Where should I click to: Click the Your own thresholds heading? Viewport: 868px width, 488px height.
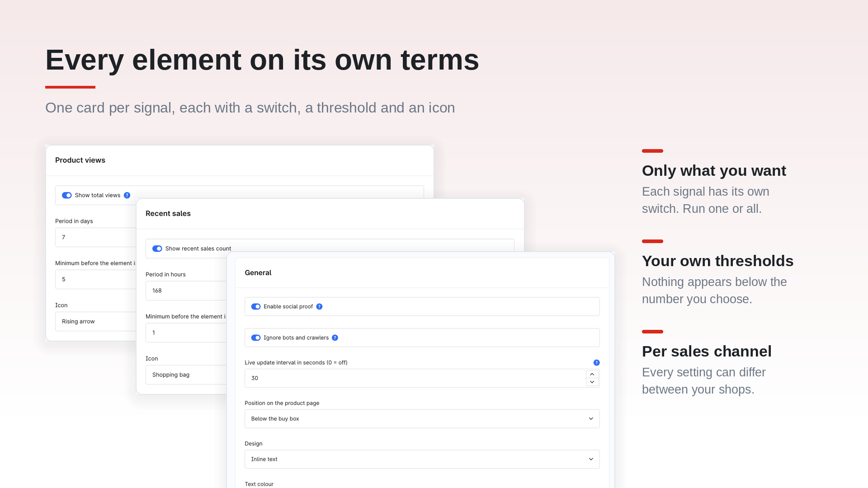coord(717,261)
